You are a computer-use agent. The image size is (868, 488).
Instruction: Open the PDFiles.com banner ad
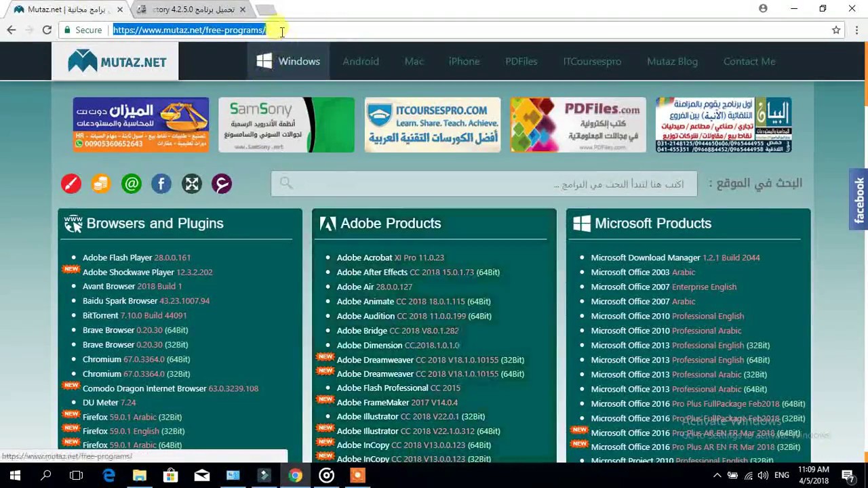[x=578, y=125]
